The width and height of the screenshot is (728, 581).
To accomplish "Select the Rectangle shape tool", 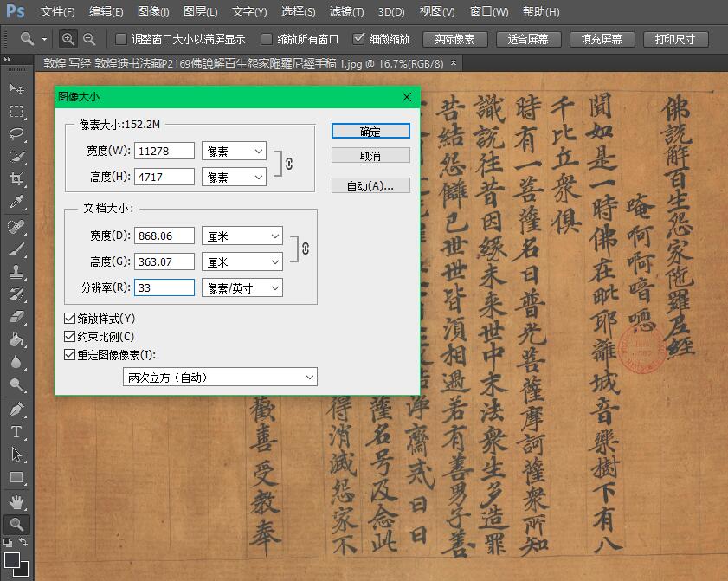I will click(x=16, y=477).
